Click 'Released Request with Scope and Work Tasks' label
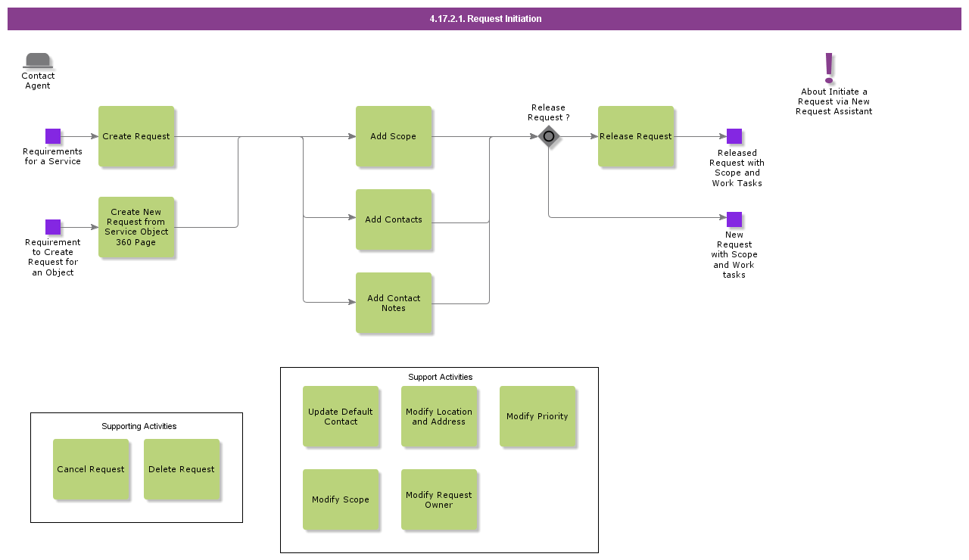969x560 pixels. coord(737,168)
